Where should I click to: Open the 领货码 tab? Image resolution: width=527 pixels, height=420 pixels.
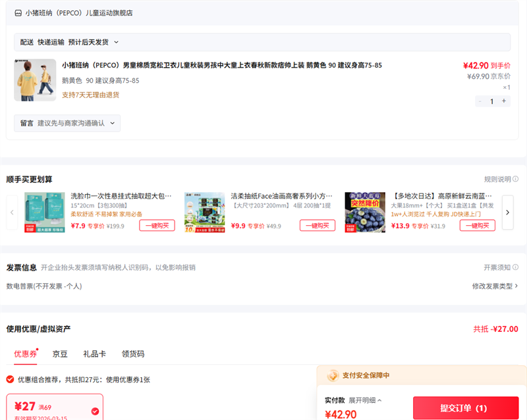point(132,354)
